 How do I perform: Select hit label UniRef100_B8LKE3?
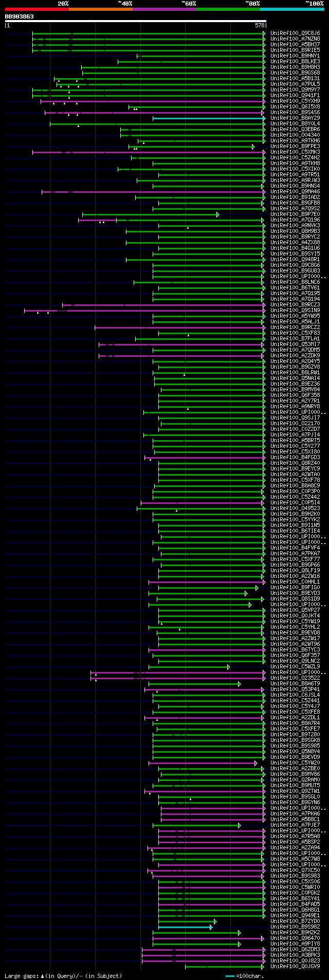coord(295,62)
